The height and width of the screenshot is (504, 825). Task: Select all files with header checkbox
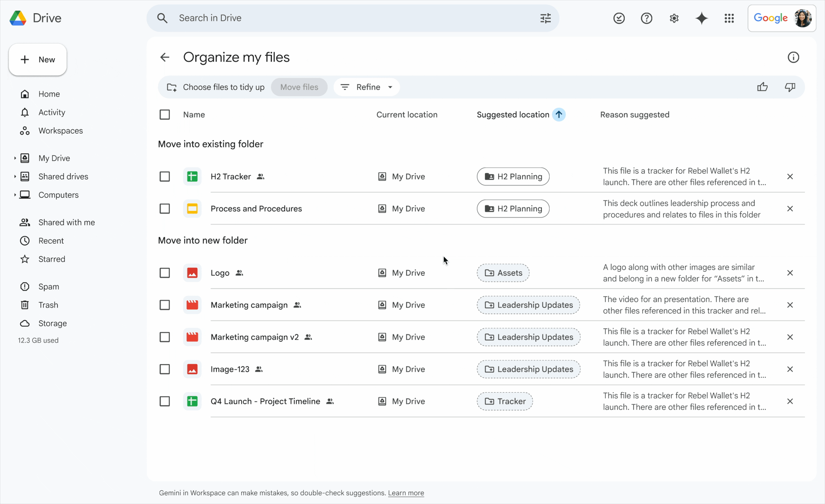165,114
